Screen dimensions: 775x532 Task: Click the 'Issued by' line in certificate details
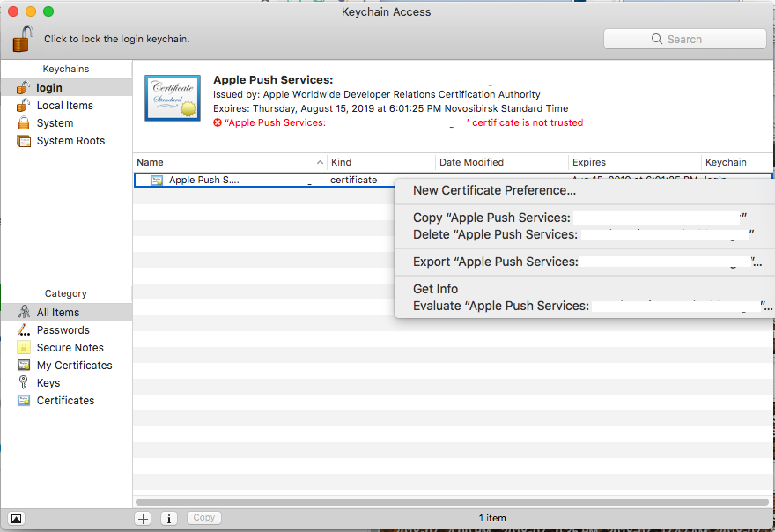(x=377, y=94)
